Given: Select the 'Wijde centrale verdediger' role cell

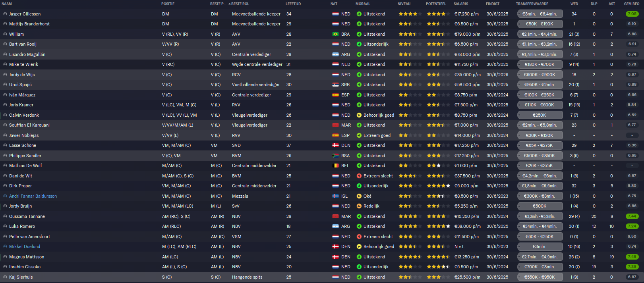Looking at the screenshot, I should pos(257,64).
